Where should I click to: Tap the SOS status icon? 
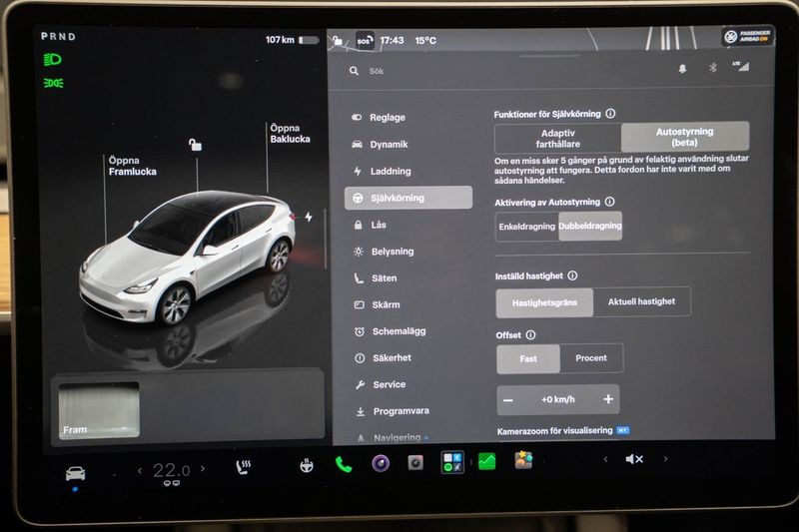click(x=364, y=41)
